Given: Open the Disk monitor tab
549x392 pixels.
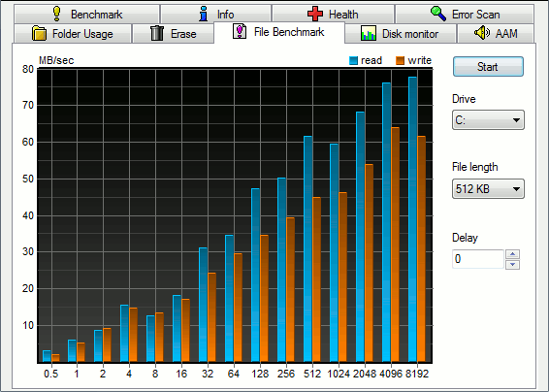Looking at the screenshot, I should [x=401, y=34].
